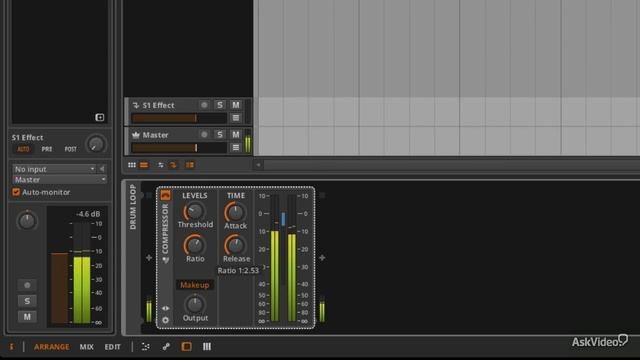Switch to MIX view
This screenshot has height=360, width=640.
pos(87,347)
